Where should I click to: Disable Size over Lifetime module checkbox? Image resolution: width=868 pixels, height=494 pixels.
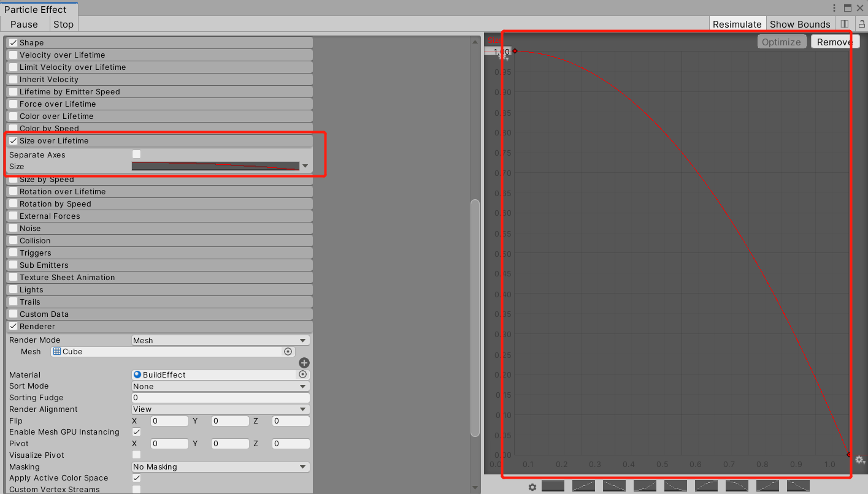[13, 140]
